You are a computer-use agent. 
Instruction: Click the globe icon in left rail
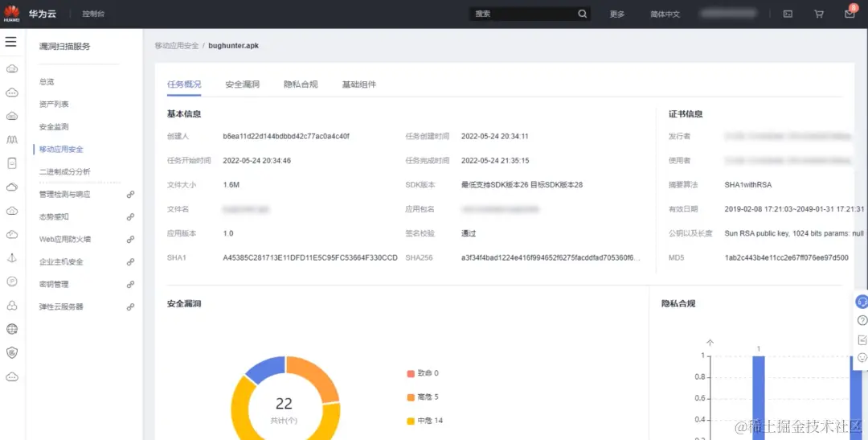[x=12, y=329]
